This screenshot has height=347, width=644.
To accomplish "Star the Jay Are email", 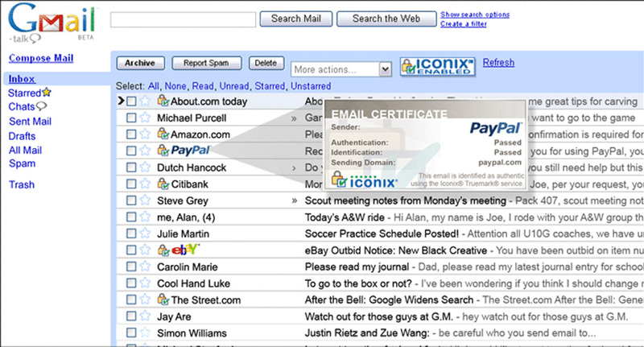I will click(145, 316).
